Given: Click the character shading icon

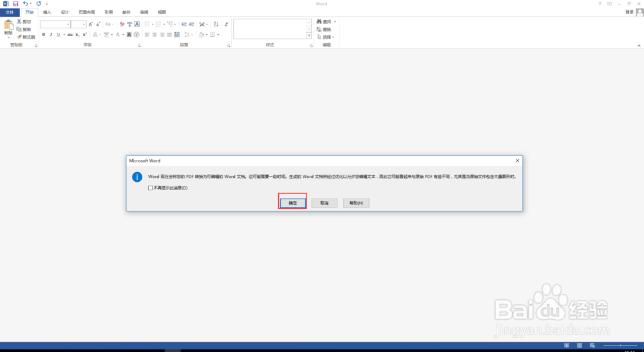Looking at the screenshot, I should (x=129, y=35).
